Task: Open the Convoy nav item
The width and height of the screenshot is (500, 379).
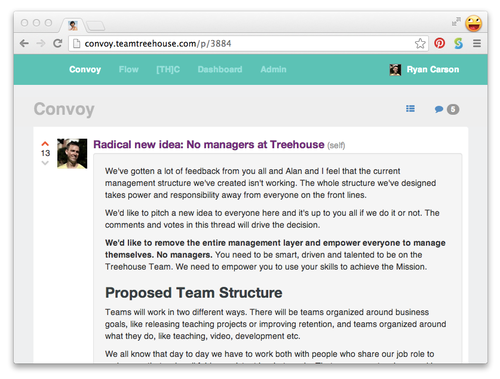Action: [85, 69]
